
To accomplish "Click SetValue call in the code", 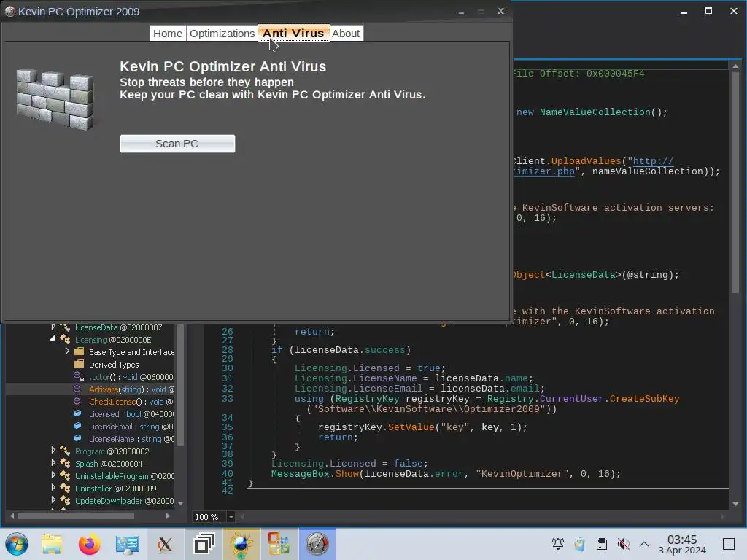I will pyautogui.click(x=411, y=427).
